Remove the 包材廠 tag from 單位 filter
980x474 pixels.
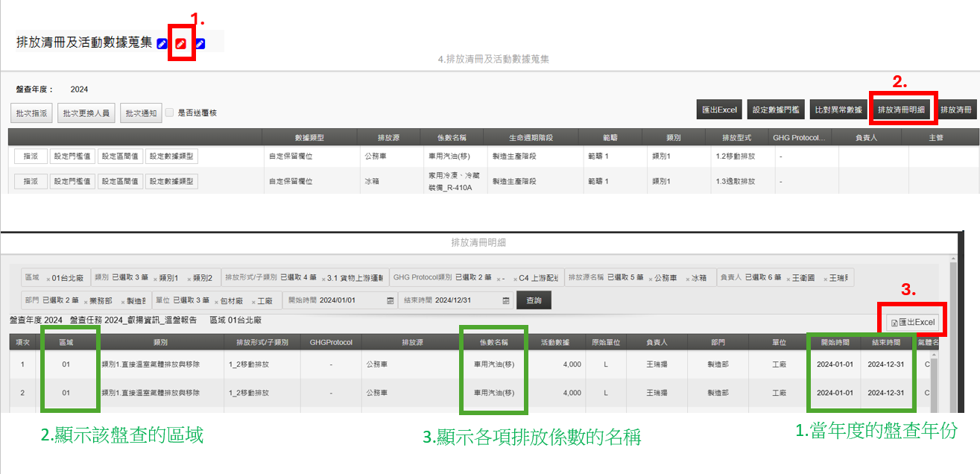[216, 301]
